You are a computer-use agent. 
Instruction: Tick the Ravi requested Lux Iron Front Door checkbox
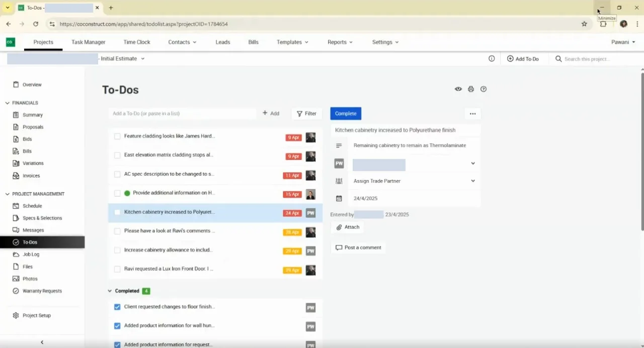point(117,269)
